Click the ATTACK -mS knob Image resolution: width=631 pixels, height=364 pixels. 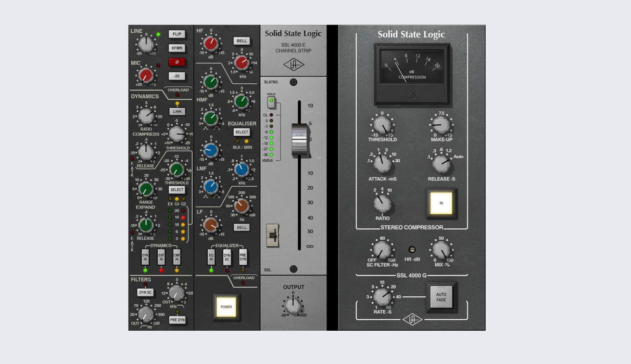click(x=383, y=164)
